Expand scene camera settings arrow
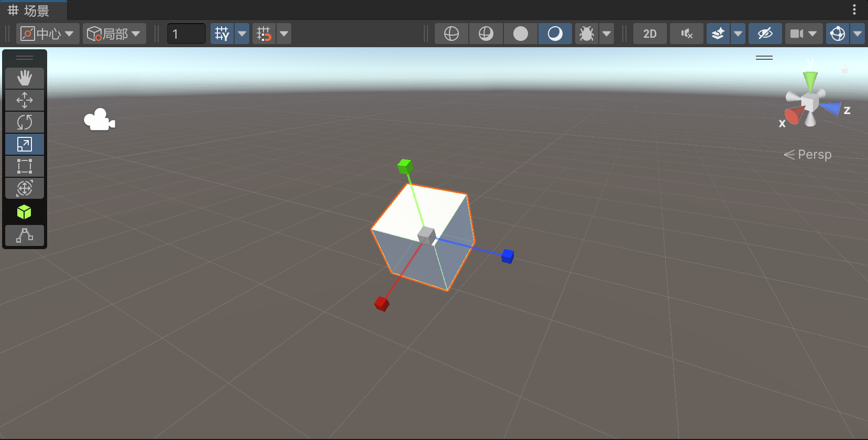The height and width of the screenshot is (440, 868). point(813,34)
